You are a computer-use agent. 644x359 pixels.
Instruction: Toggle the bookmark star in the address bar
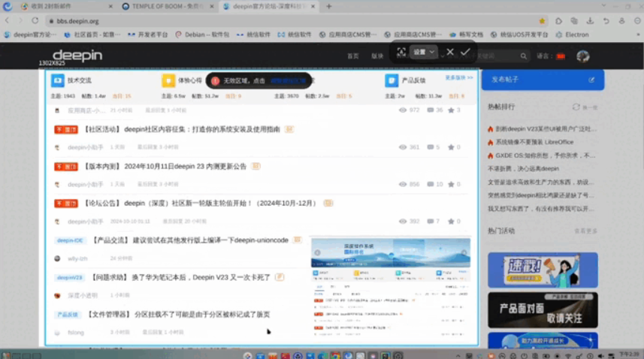click(x=542, y=21)
